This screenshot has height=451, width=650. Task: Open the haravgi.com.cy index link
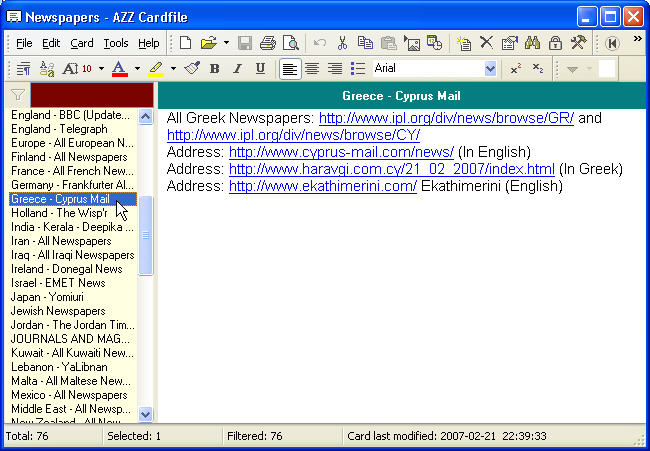[392, 169]
